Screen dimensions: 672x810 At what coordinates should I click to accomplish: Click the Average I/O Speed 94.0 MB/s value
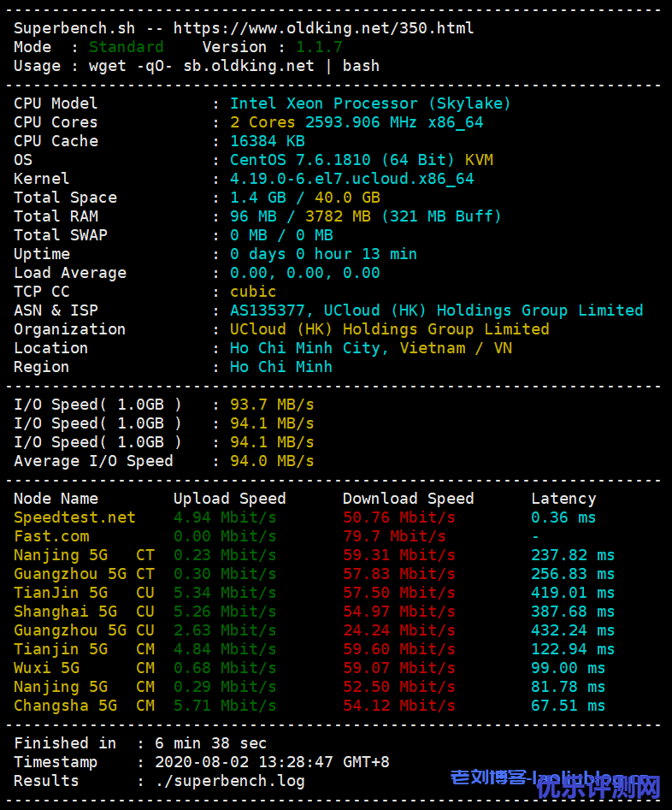[x=272, y=461]
